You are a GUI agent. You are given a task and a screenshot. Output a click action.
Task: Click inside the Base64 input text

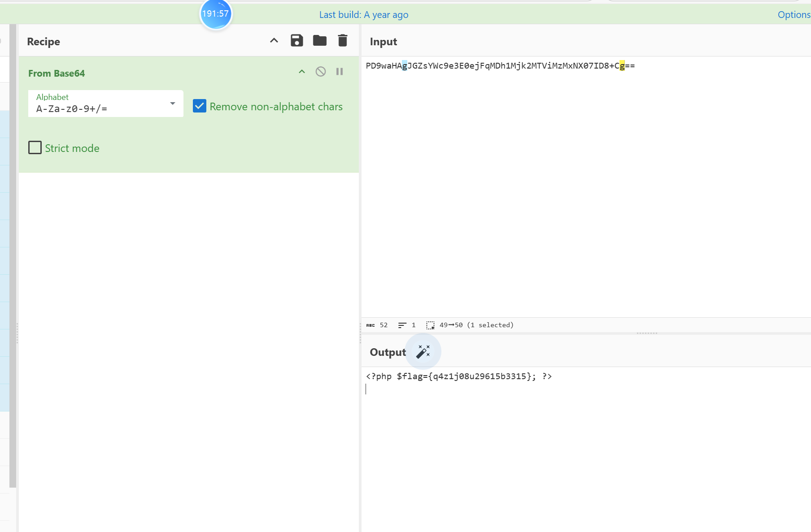point(500,66)
